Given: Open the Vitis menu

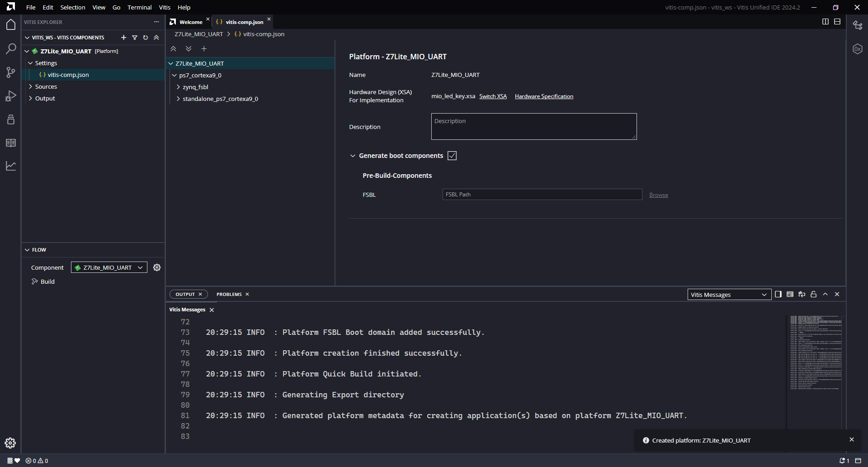Looking at the screenshot, I should 165,7.
